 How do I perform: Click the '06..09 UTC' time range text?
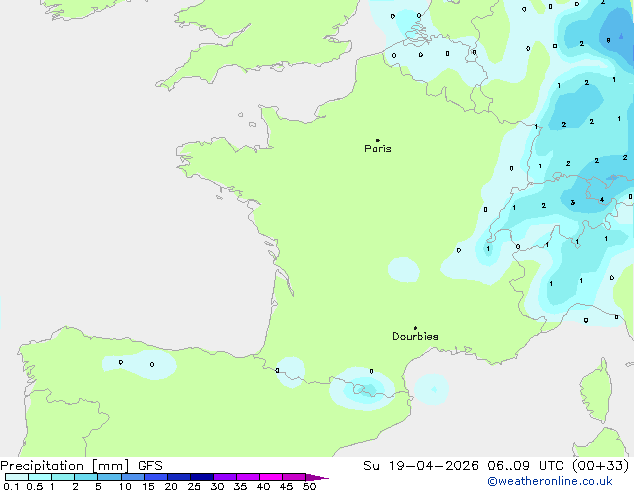coord(526,466)
